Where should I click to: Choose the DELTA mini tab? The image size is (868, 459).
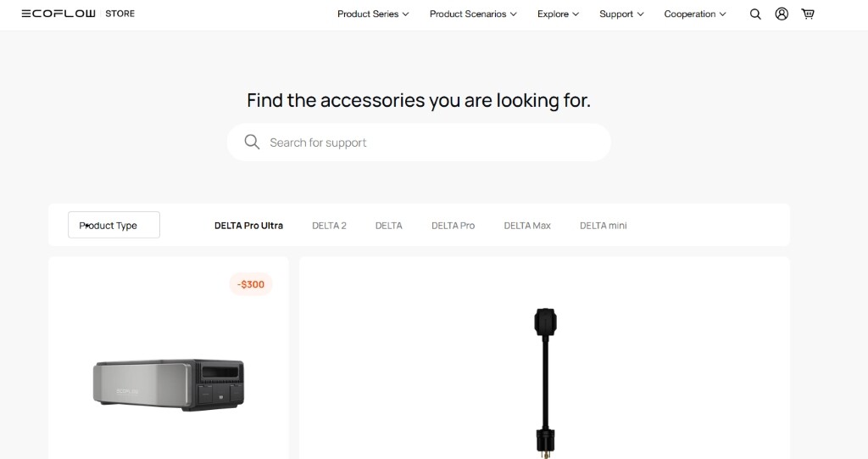(x=603, y=226)
